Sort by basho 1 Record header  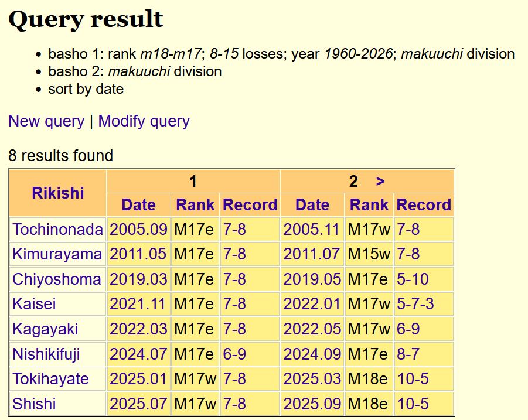250,204
